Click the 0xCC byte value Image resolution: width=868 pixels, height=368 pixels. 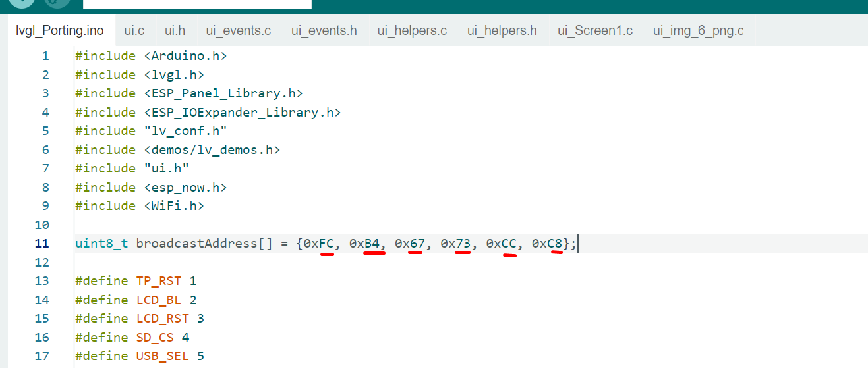[x=501, y=244]
